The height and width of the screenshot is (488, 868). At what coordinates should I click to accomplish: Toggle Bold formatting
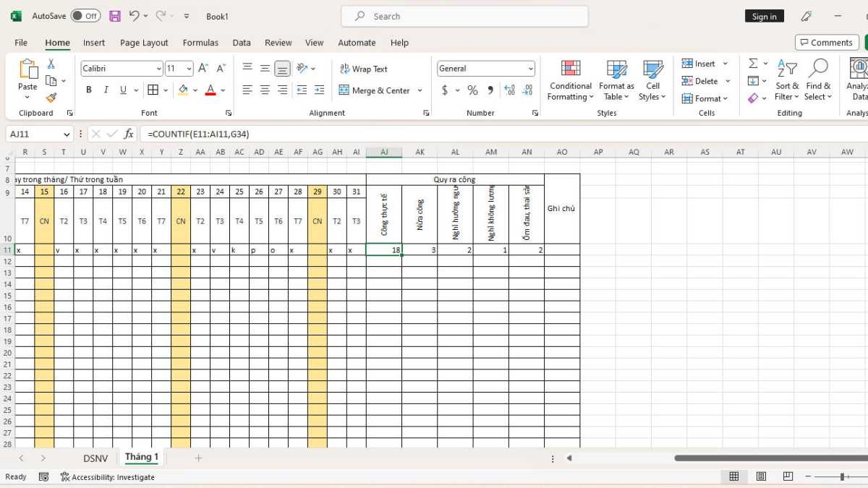tap(89, 90)
